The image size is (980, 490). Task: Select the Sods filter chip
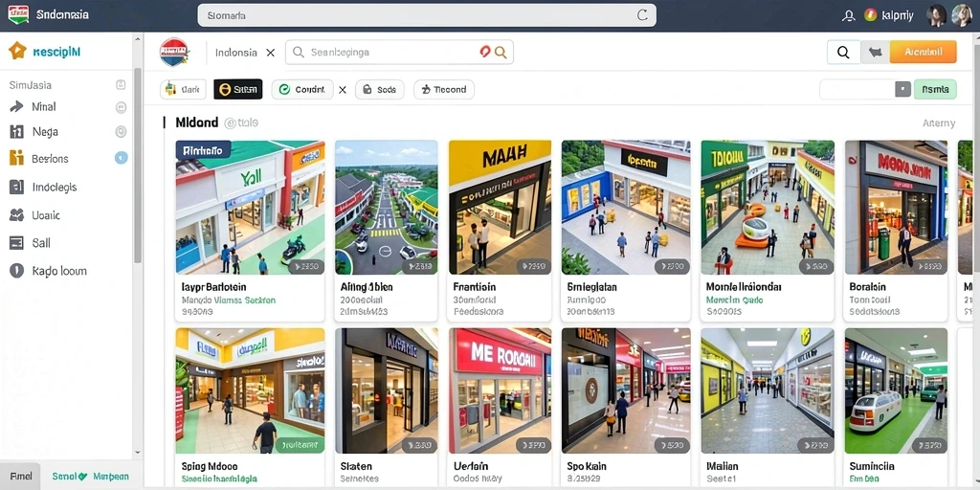[379, 89]
